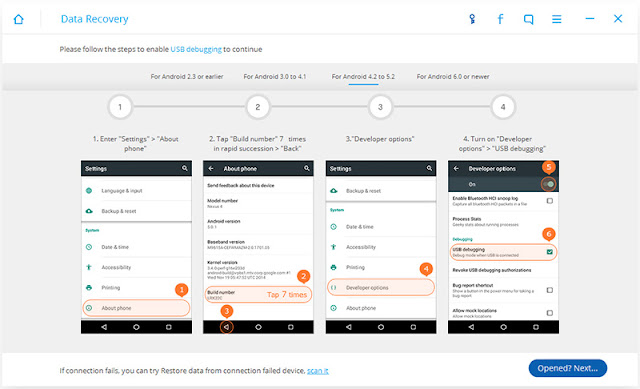The height and width of the screenshot is (389, 640).
Task: Open the feedback chat icon
Action: point(528,19)
